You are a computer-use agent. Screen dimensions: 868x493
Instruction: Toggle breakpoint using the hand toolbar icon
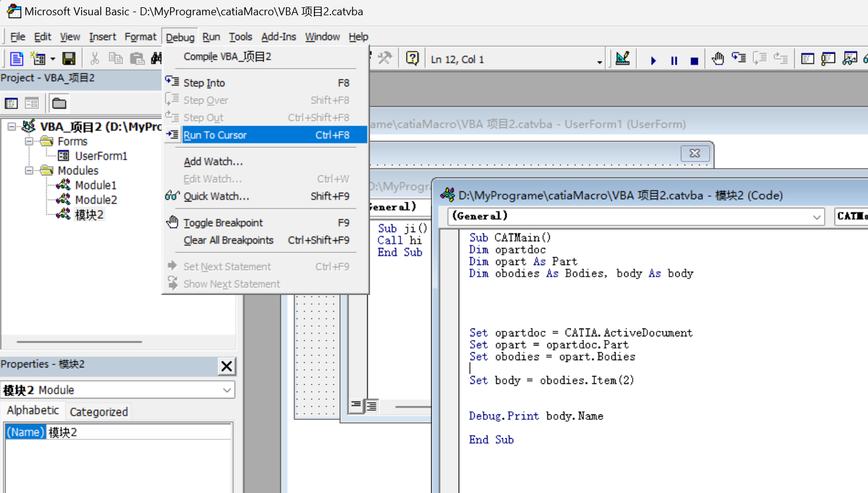point(718,59)
